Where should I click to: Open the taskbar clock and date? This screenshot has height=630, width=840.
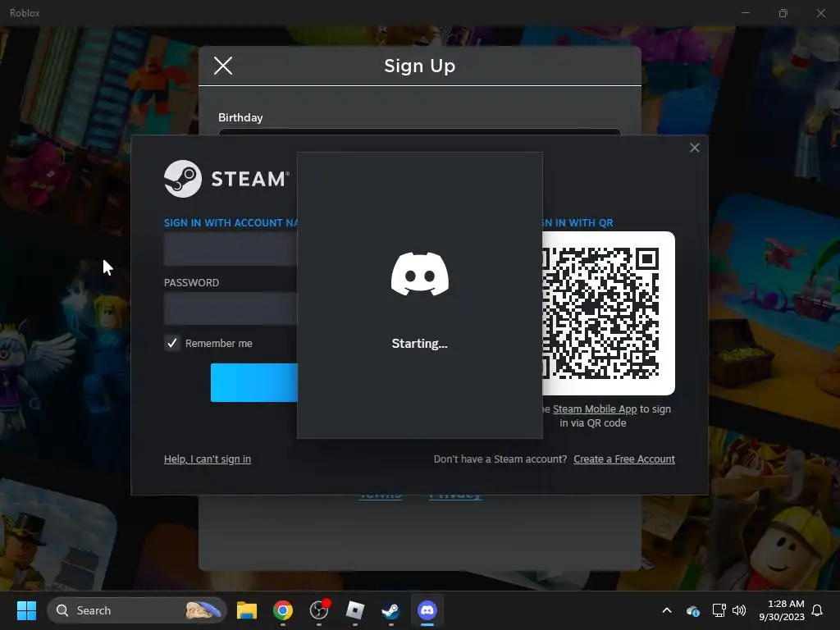coord(782,610)
